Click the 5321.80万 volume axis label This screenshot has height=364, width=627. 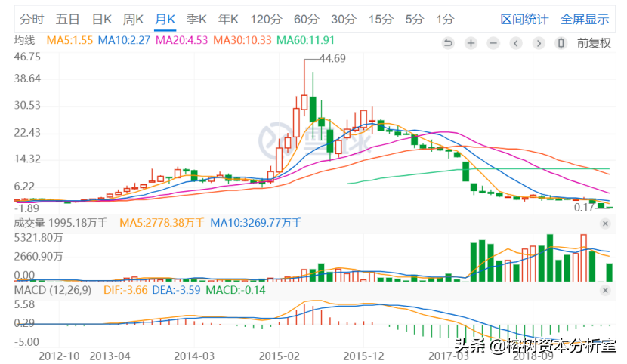[x=39, y=238]
